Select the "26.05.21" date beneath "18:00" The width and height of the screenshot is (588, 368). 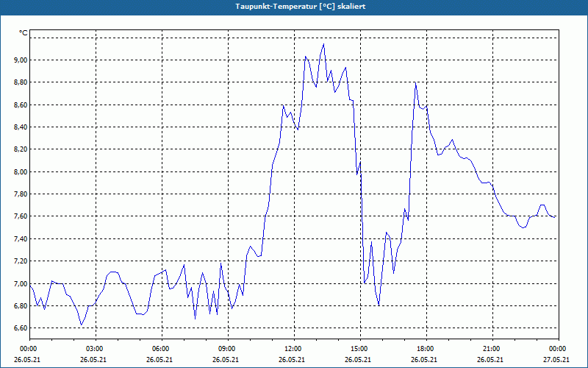(424, 359)
